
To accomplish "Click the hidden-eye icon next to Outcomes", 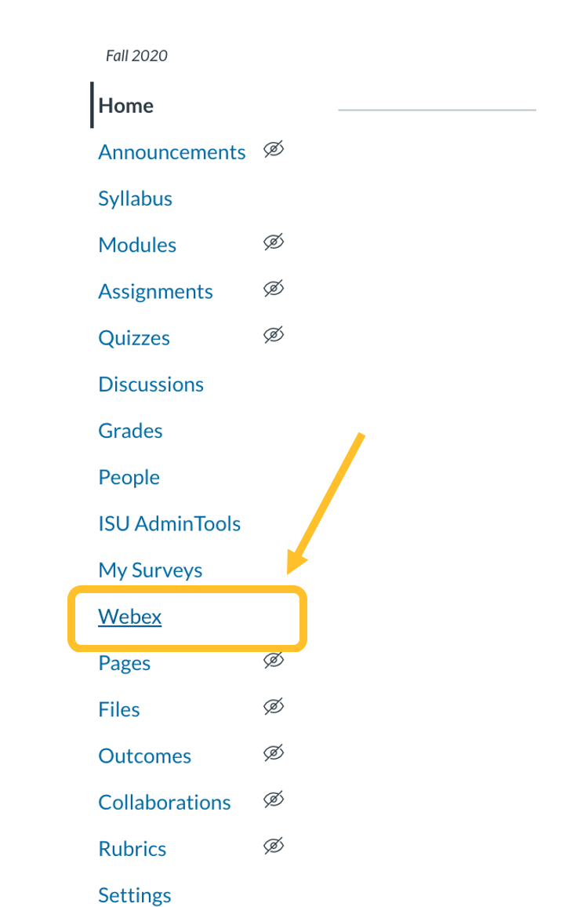I will (273, 754).
